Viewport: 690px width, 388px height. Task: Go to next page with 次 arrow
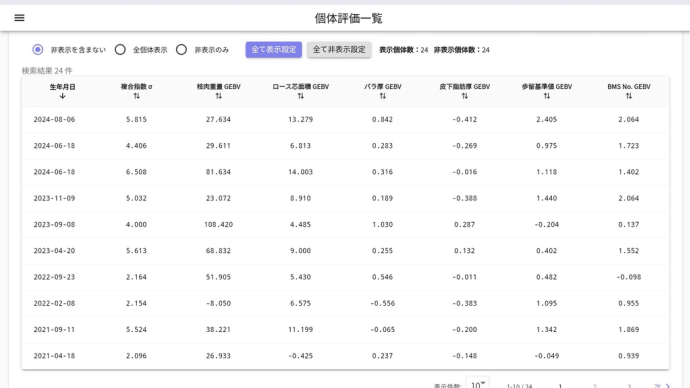[662, 386]
